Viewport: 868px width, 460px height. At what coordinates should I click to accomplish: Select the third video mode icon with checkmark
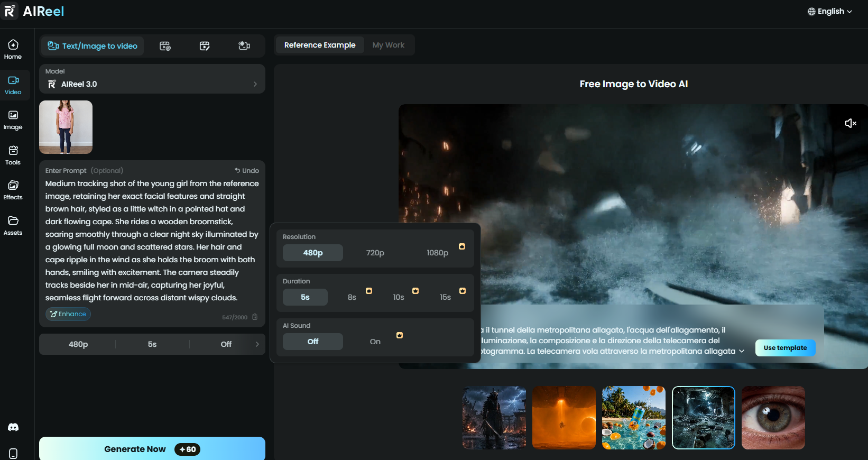tap(205, 46)
